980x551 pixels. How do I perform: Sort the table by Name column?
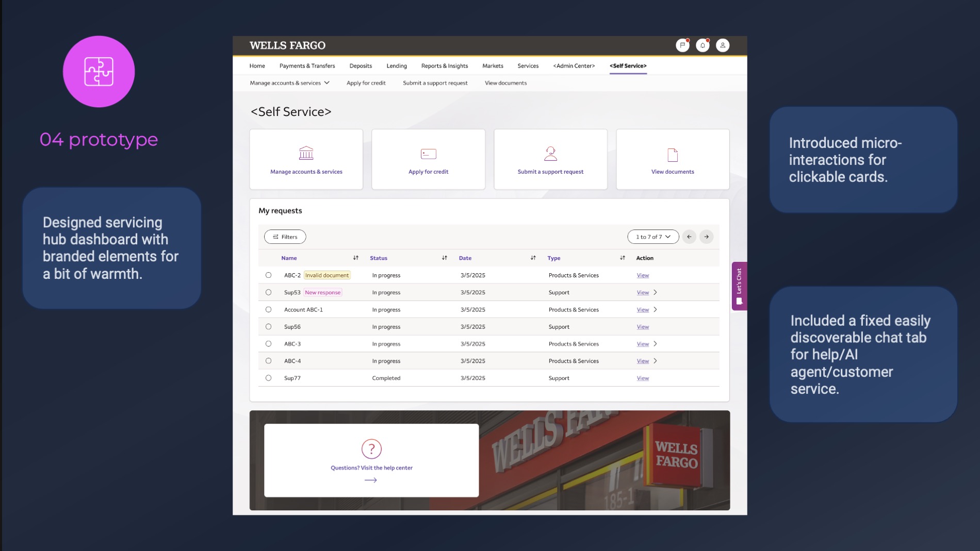355,258
